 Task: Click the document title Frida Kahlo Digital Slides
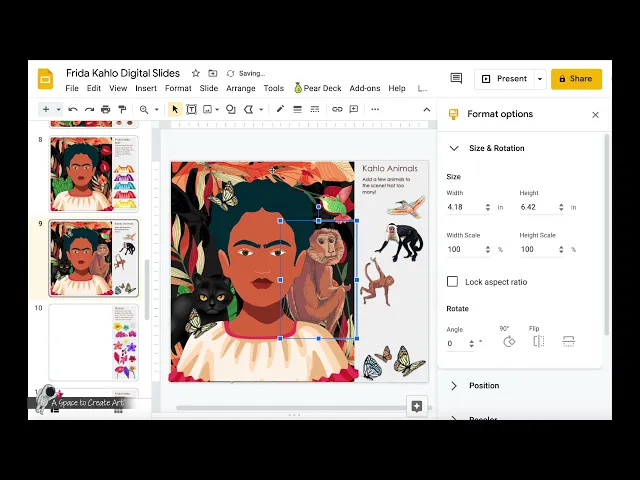[123, 73]
